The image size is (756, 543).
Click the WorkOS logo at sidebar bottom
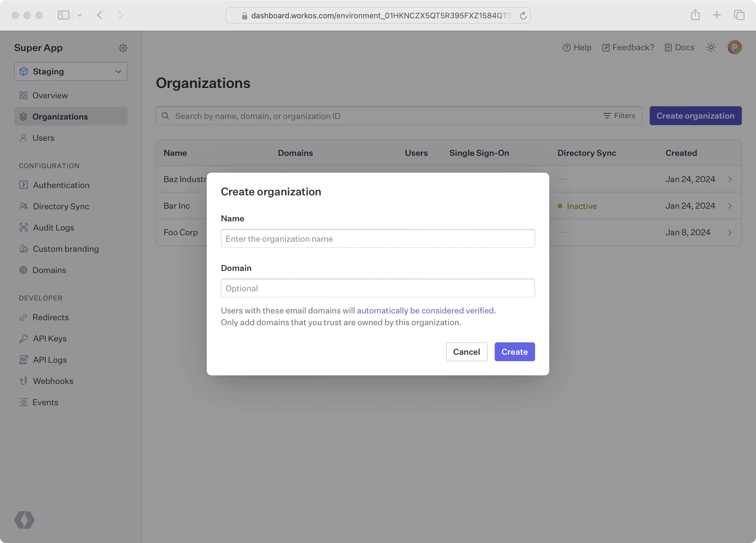[x=24, y=520]
